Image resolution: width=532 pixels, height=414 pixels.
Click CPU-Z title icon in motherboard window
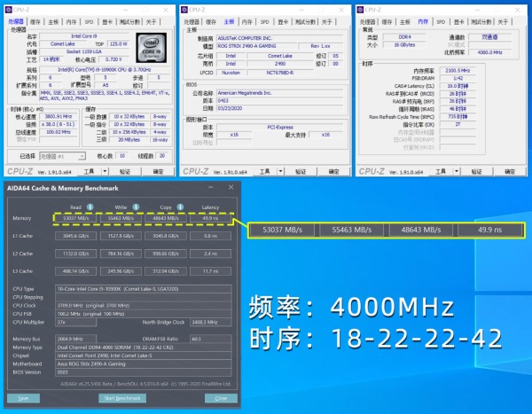pyautogui.click(x=184, y=10)
